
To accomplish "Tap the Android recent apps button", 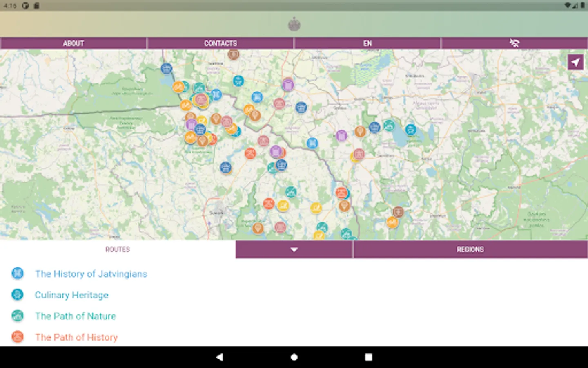I will (x=368, y=357).
